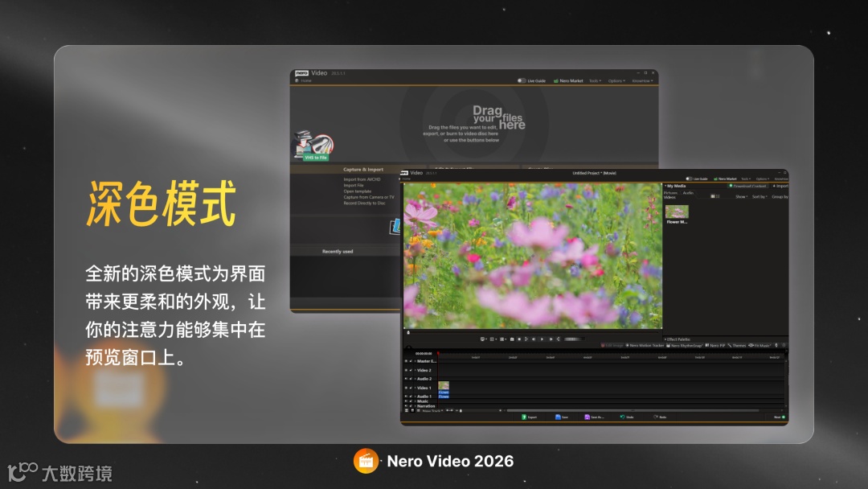Click the Home icon in the back window

tap(297, 81)
